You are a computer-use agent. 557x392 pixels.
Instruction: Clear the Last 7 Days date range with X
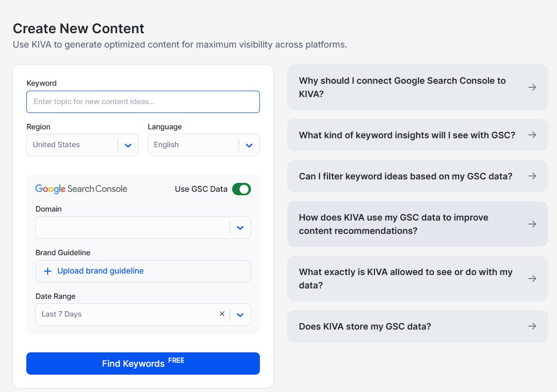pos(222,314)
